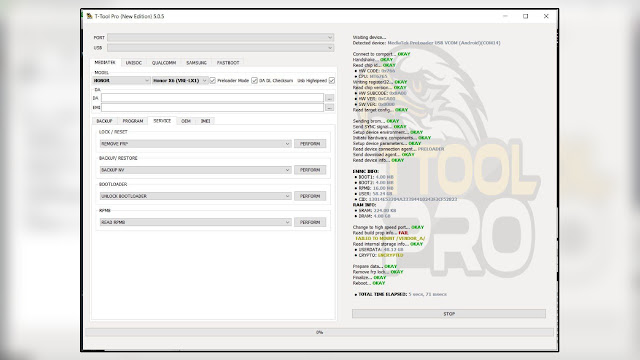This screenshot has width=640, height=360.
Task: Expand the BACKUP NV dropdown
Action: click(196, 170)
